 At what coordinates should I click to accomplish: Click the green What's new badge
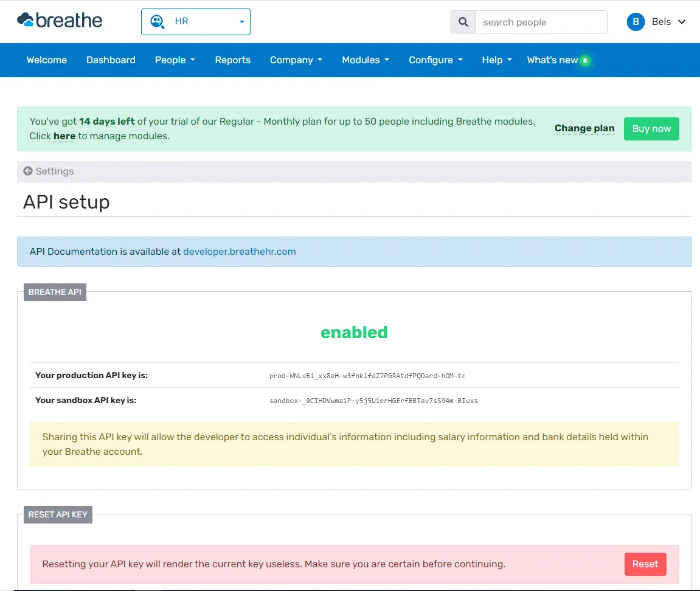click(585, 60)
